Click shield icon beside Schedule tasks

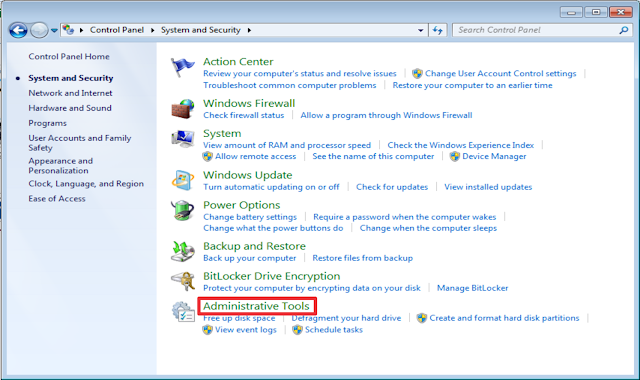coord(298,330)
